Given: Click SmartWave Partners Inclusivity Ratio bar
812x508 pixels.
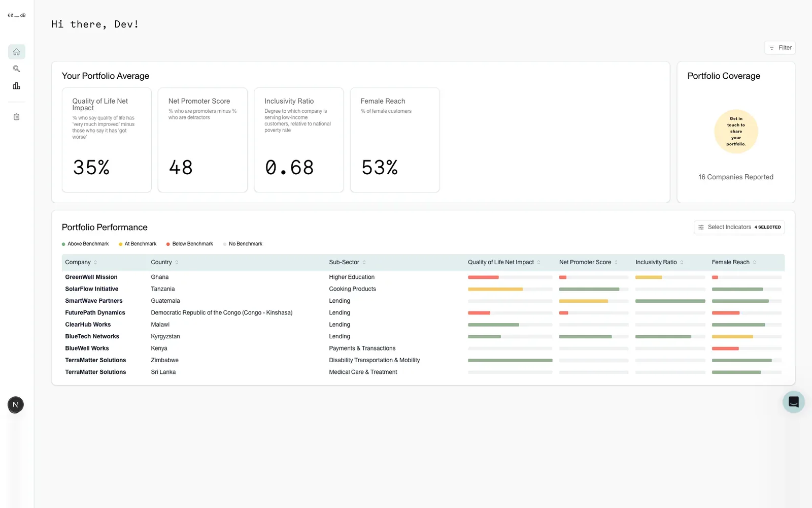Looking at the screenshot, I should [x=670, y=301].
